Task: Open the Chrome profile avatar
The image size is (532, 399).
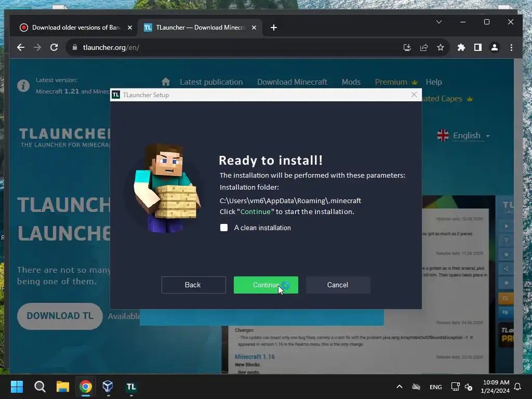Action: (495, 47)
